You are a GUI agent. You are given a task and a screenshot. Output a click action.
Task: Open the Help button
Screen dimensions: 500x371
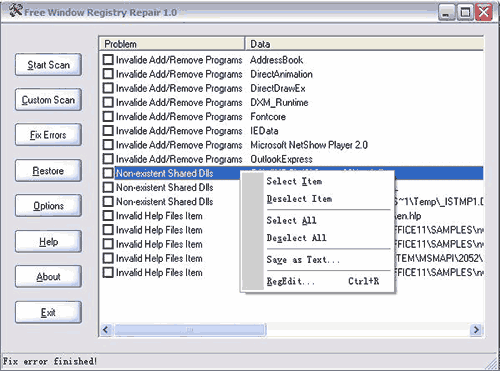tap(48, 241)
